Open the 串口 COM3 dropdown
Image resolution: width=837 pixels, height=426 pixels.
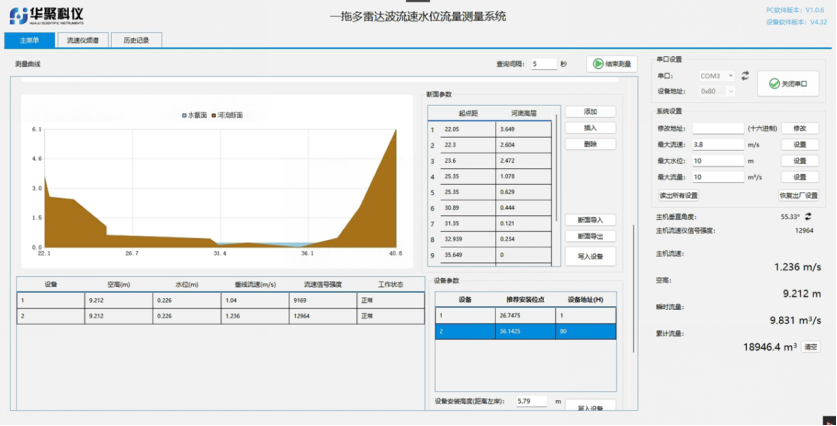(716, 75)
